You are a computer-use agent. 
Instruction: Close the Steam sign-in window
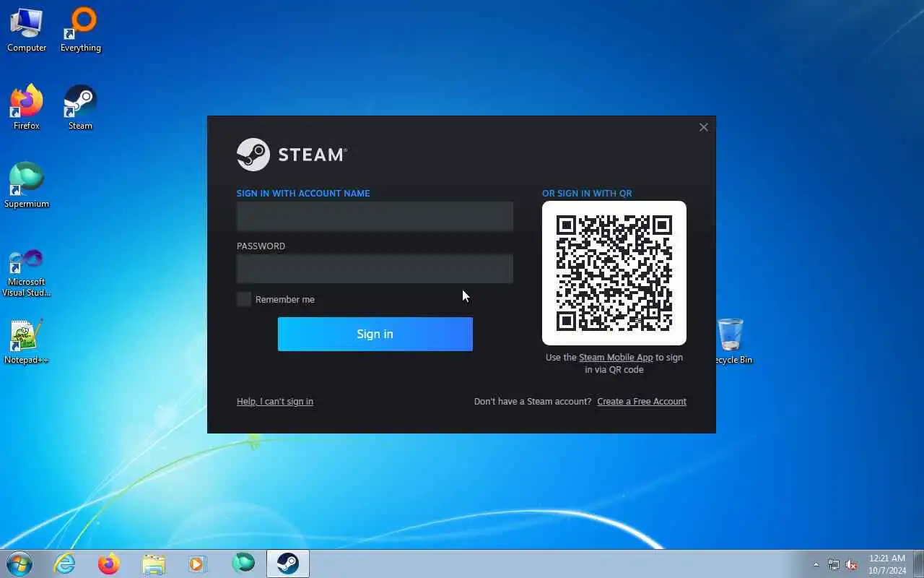tap(704, 127)
